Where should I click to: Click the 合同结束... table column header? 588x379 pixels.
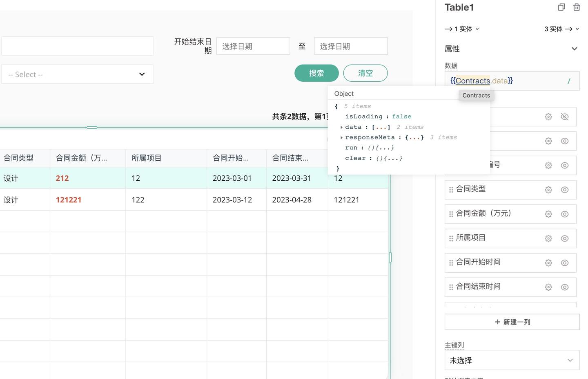297,158
